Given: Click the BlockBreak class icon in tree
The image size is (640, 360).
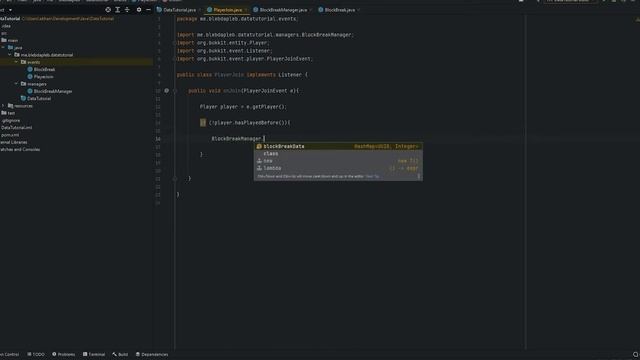Looking at the screenshot, I should coord(30,69).
